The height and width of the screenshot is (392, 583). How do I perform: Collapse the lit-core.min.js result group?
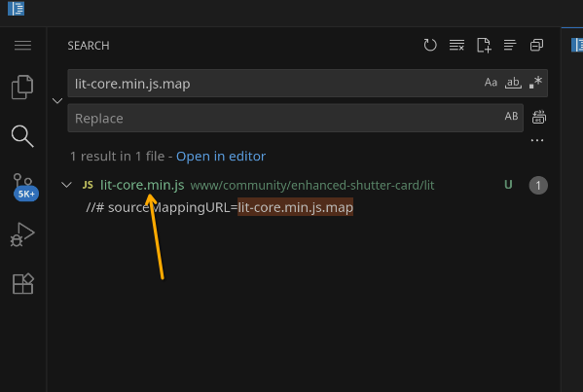(x=66, y=185)
